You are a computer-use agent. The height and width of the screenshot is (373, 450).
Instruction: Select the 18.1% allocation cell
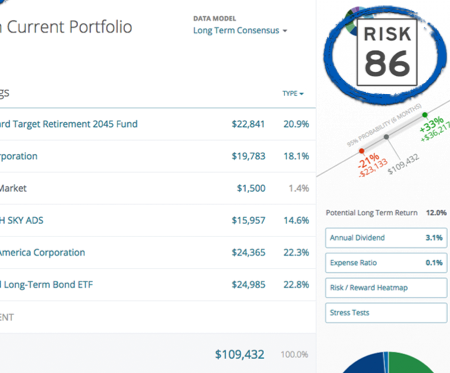click(296, 156)
